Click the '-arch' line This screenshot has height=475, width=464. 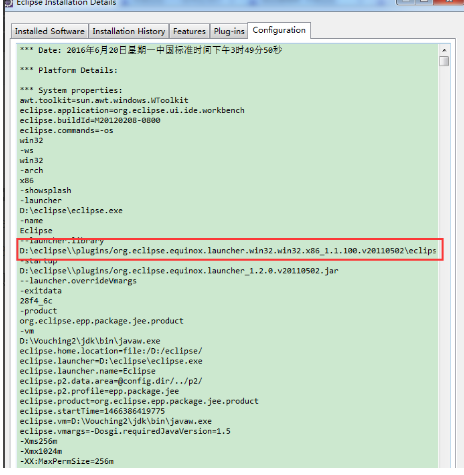pyautogui.click(x=32, y=170)
